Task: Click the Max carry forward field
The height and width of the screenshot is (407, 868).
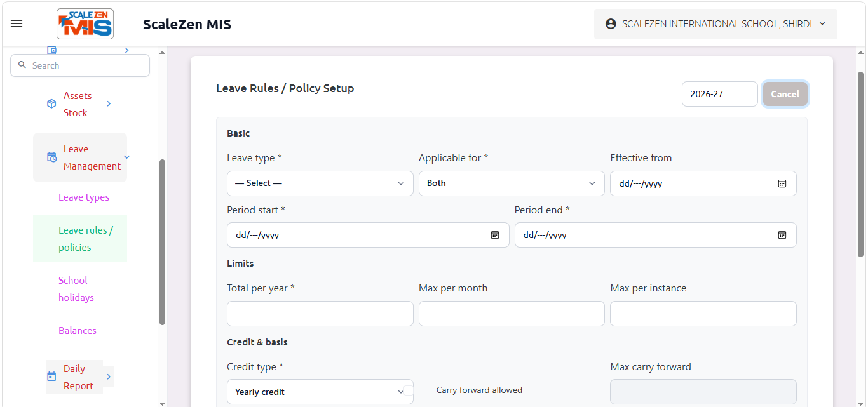Action: click(x=703, y=392)
